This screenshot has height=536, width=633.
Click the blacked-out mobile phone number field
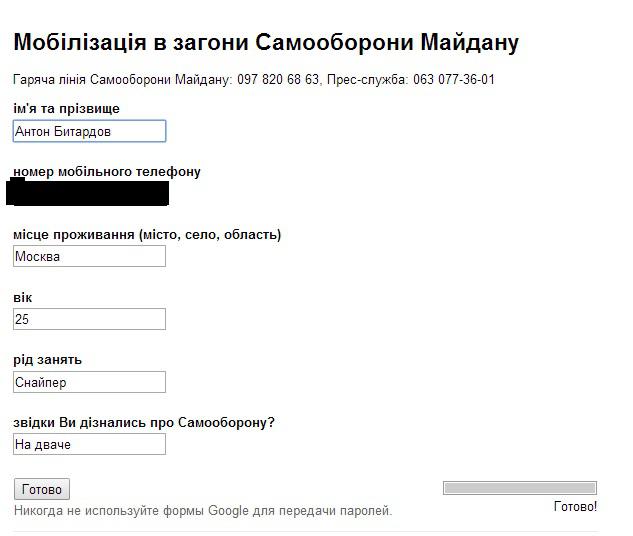[89, 193]
